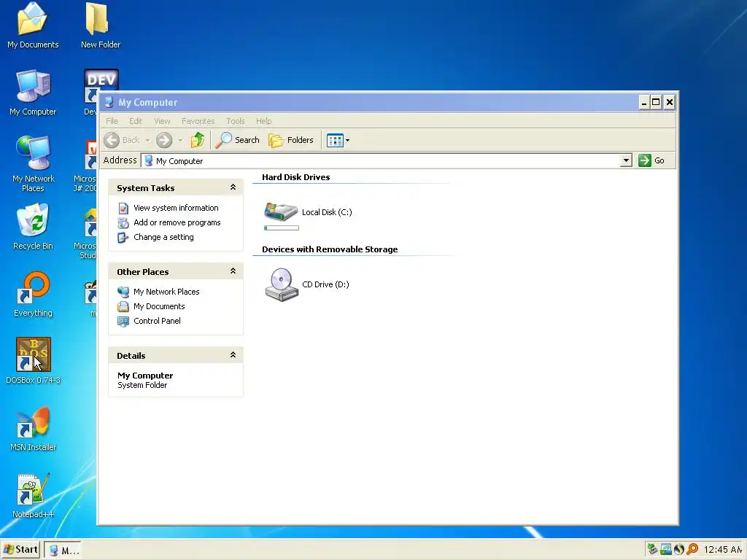This screenshot has width=747, height=560.
Task: Collapse the System Tasks panel
Action: click(x=233, y=187)
